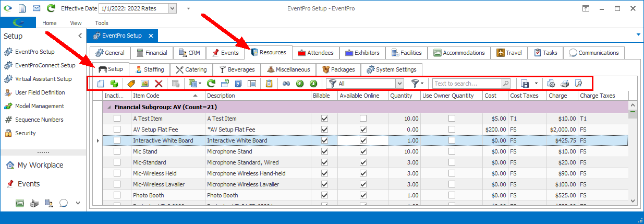Click the orange tag icon in toolbar
The width and height of the screenshot is (644, 224).
pos(131,84)
